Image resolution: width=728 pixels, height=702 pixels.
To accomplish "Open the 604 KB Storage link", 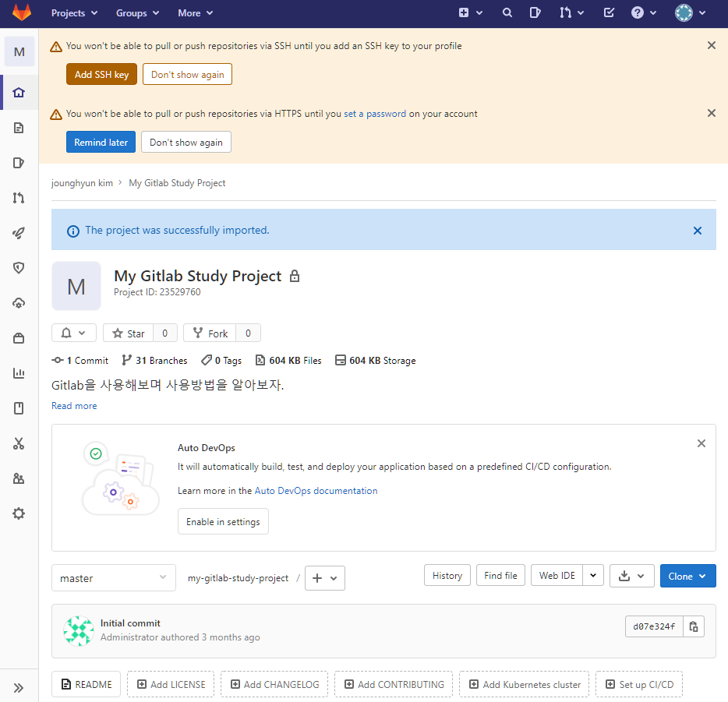I will (x=375, y=361).
